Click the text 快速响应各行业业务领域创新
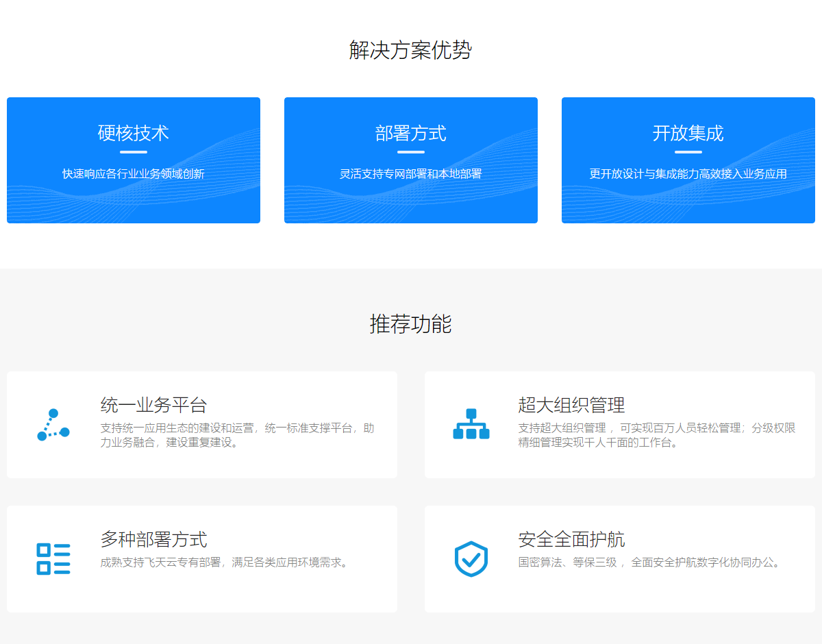822x644 pixels. pos(134,174)
